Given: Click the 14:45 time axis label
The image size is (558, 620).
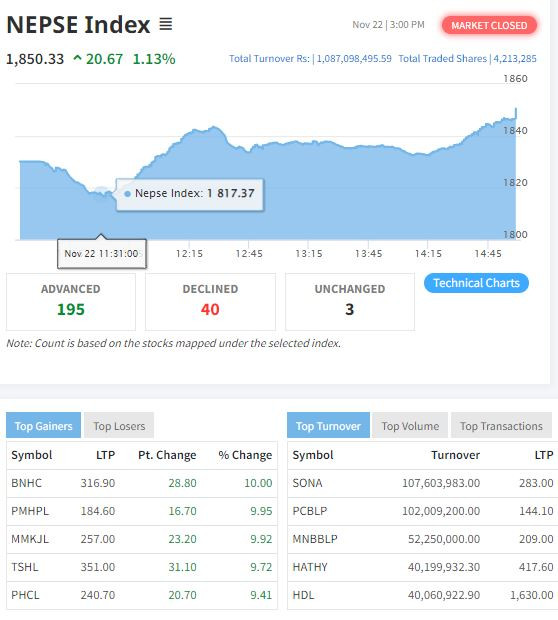Looking at the screenshot, I should [x=488, y=254].
